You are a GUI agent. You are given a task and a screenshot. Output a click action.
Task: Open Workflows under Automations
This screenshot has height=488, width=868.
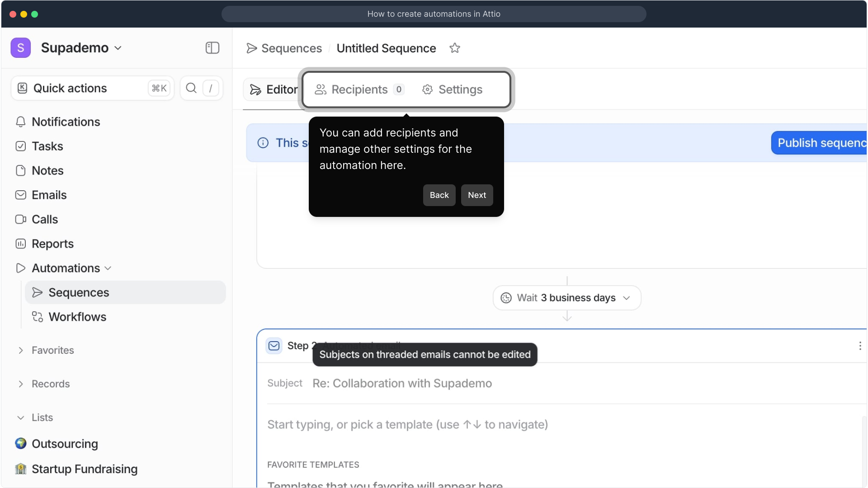(x=77, y=317)
